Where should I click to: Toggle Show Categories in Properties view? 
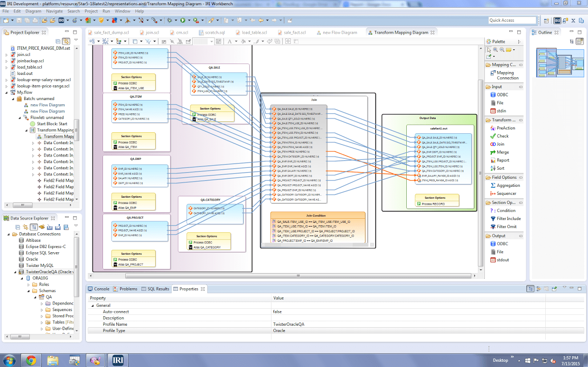pyautogui.click(x=530, y=288)
